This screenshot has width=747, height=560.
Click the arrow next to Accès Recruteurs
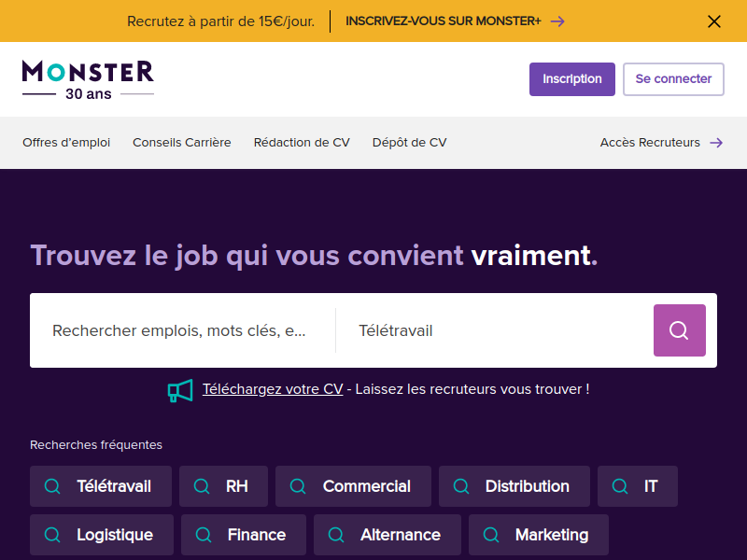716,143
